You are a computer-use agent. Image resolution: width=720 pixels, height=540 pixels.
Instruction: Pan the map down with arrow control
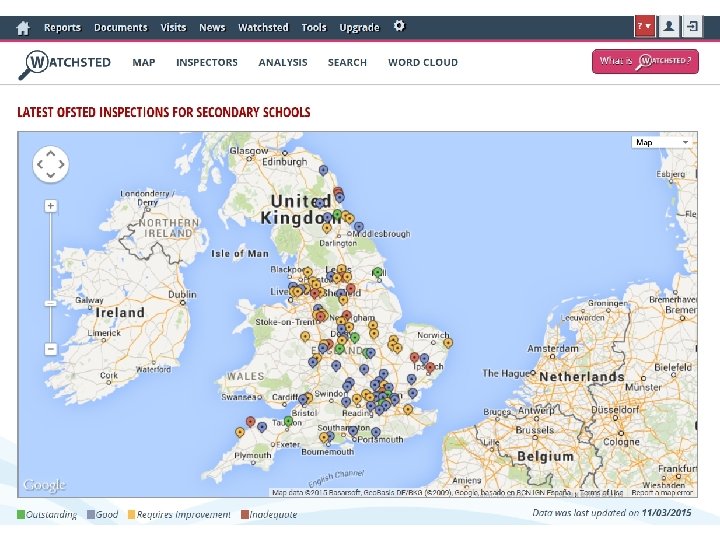point(51,174)
